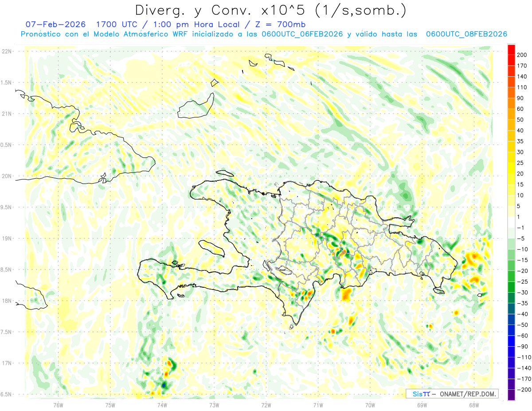Click the "-60" colorbar label
This screenshot has width=532, height=411.
tap(523, 336)
